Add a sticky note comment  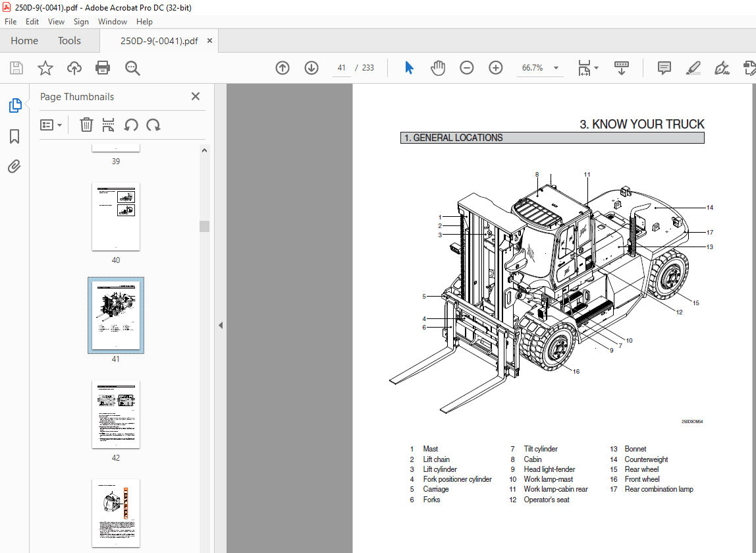[664, 68]
